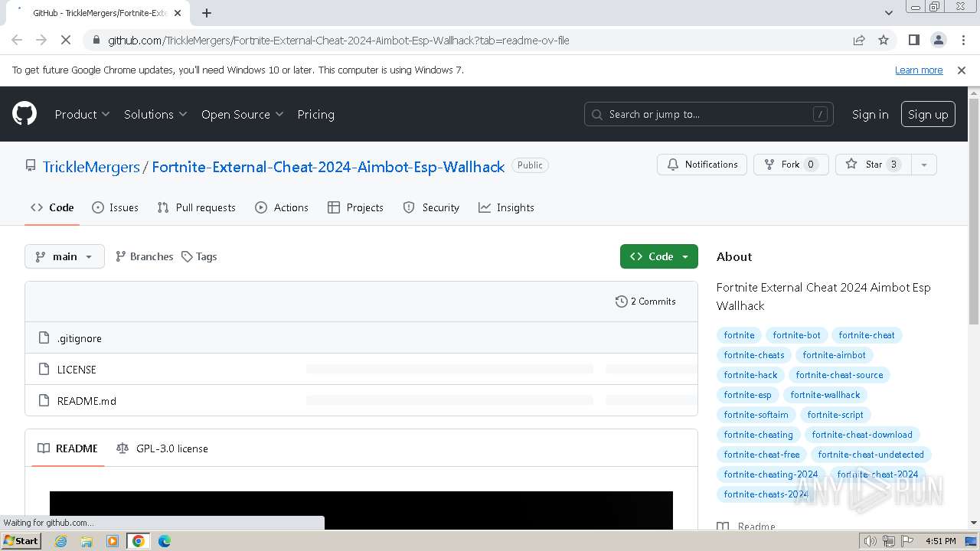Click the fortnite-cheat-source topic tag
Viewport: 980px width, 551px height.
(x=839, y=375)
